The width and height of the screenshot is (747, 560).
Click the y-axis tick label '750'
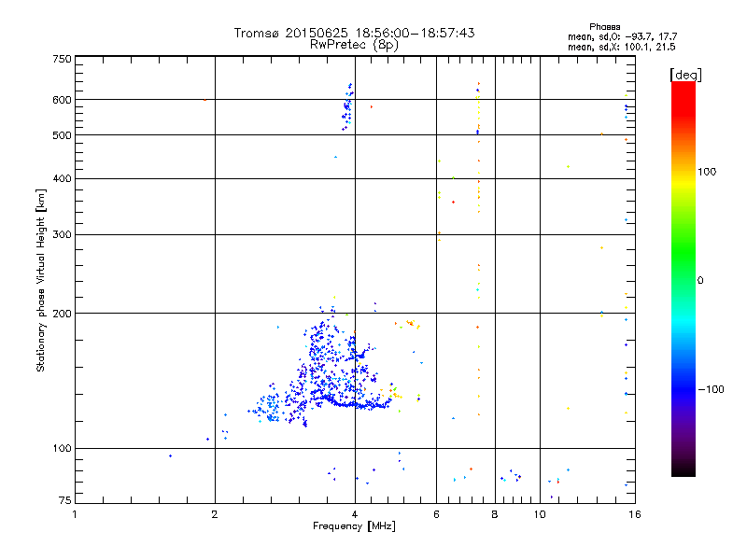[x=62, y=60]
